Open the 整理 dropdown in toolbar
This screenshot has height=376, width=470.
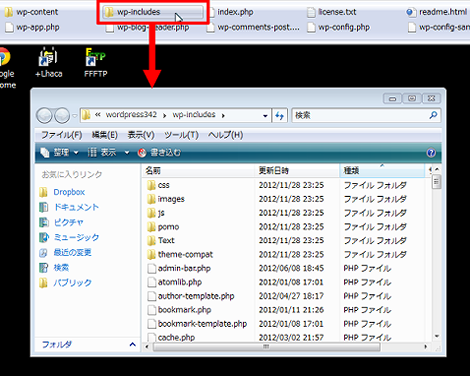(x=60, y=153)
